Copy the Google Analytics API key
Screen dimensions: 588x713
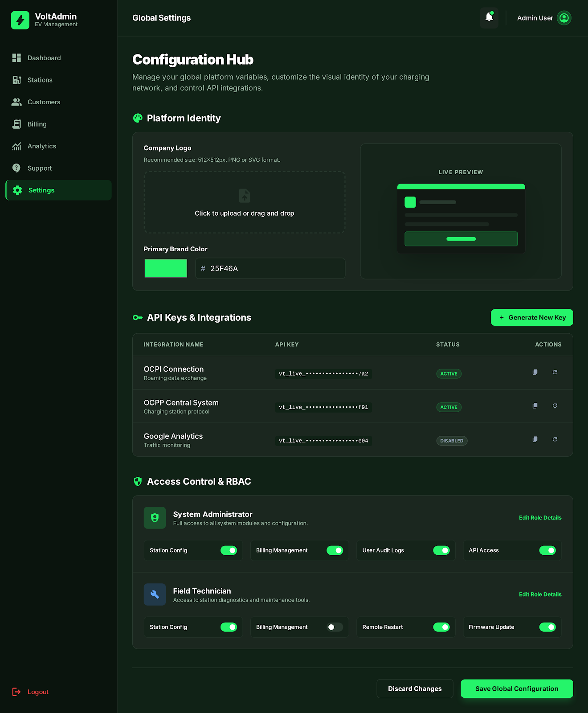click(535, 439)
